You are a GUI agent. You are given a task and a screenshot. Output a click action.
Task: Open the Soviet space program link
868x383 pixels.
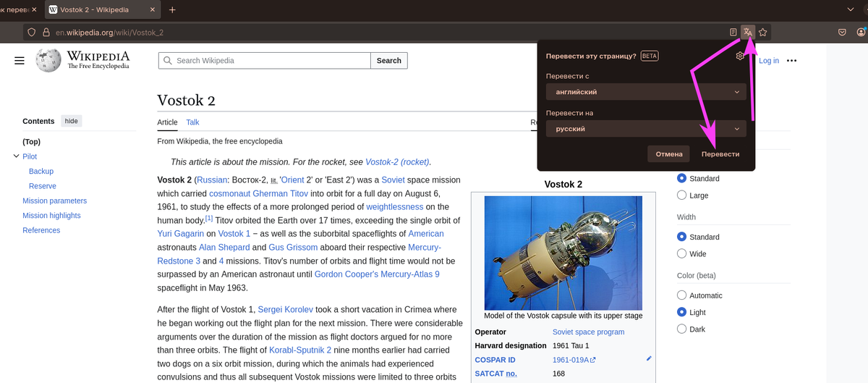coord(588,332)
